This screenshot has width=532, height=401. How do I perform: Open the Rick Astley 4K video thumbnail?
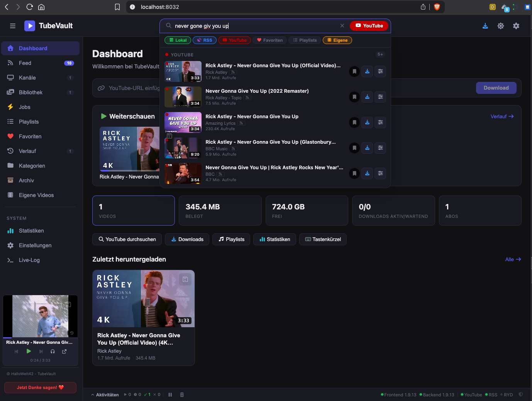pyautogui.click(x=143, y=298)
